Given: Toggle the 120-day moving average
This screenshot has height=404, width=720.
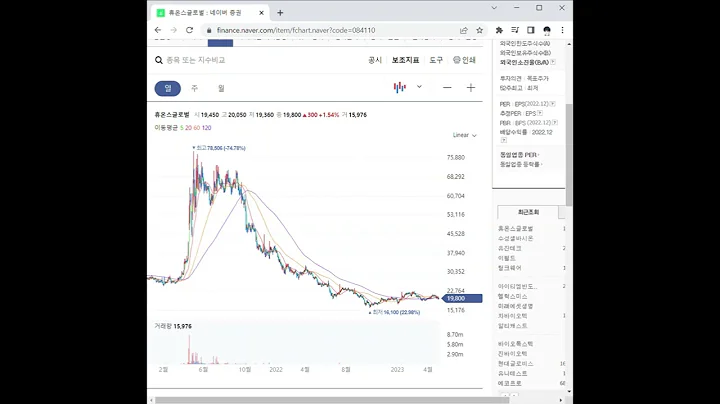Looking at the screenshot, I should coord(206,128).
